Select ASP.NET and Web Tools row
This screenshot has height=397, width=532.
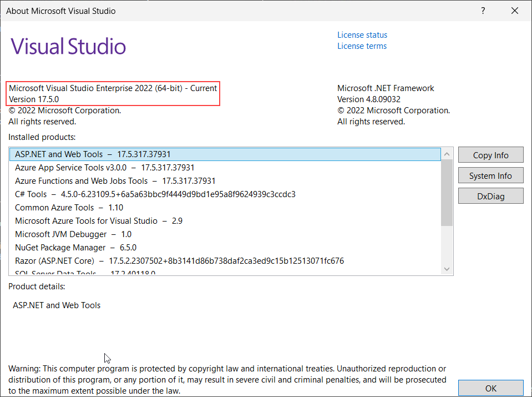225,154
